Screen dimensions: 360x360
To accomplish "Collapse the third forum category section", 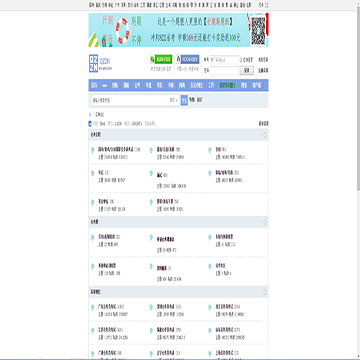I will click(265, 292).
